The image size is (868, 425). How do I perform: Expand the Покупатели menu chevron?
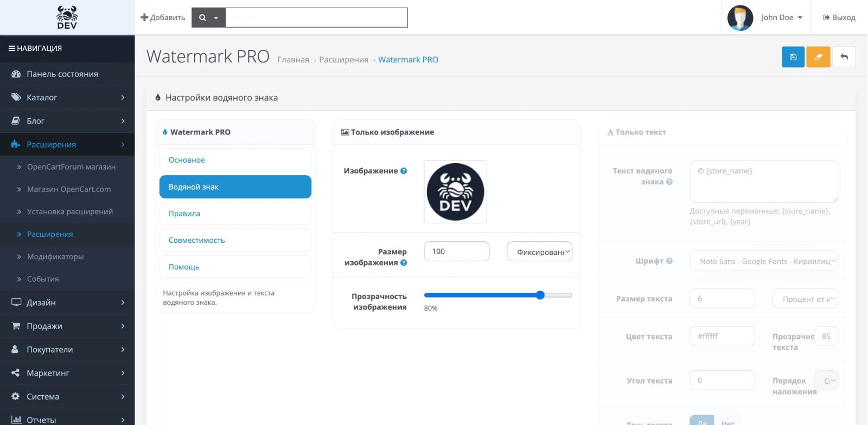click(x=123, y=349)
